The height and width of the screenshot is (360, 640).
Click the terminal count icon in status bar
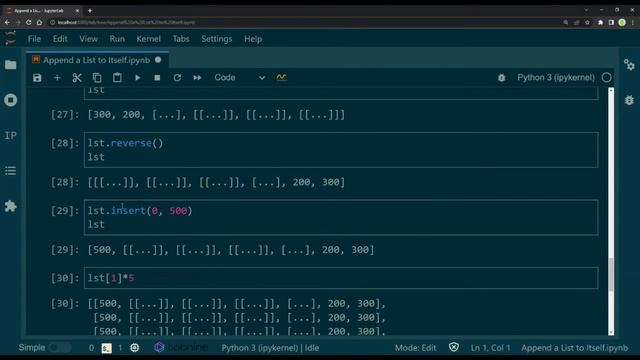(x=107, y=348)
